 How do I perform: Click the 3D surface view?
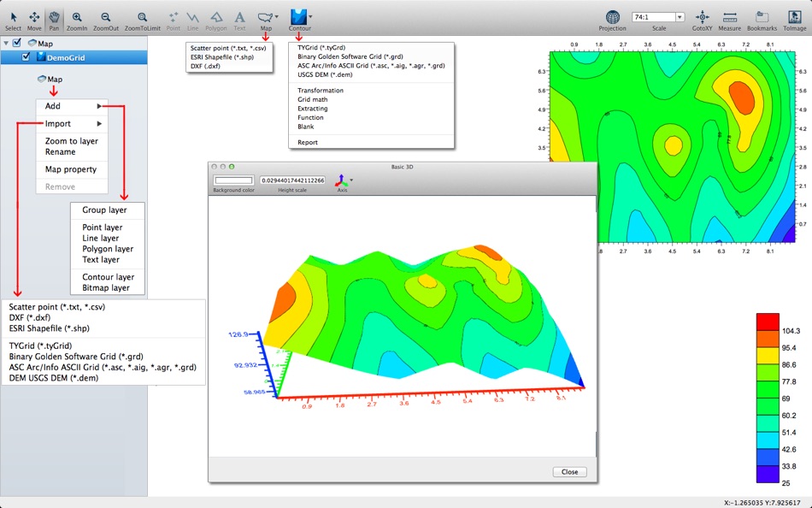(x=402, y=326)
